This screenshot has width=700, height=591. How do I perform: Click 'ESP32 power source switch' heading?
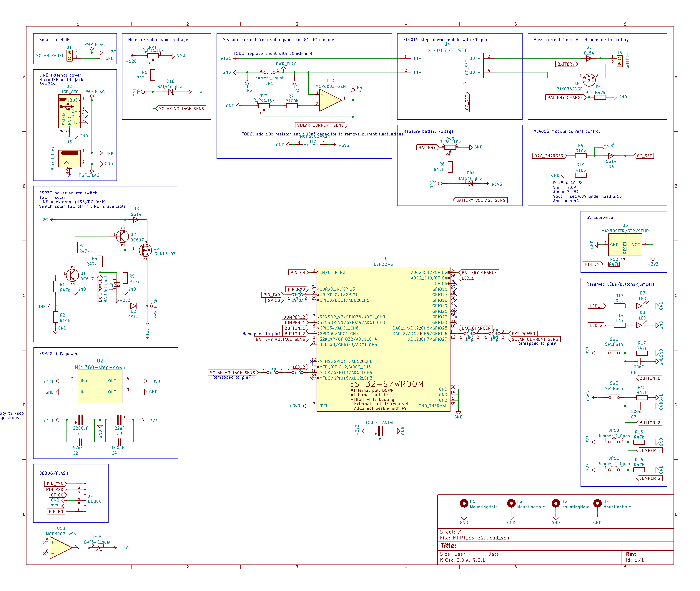click(x=68, y=193)
